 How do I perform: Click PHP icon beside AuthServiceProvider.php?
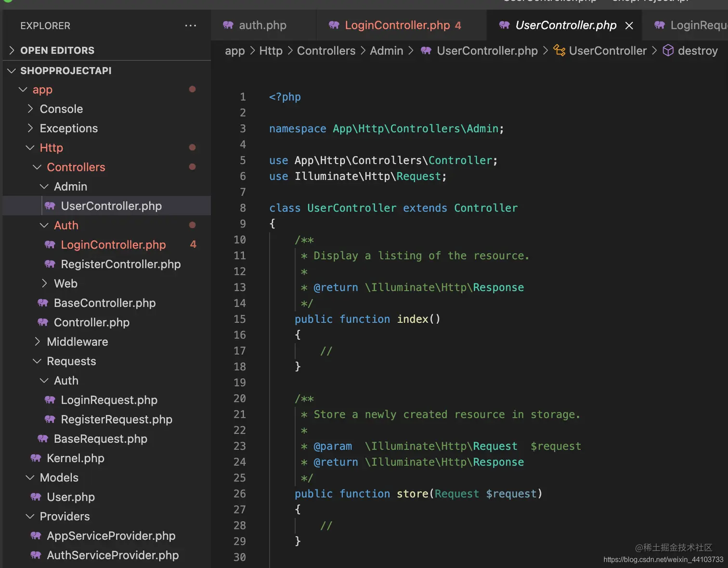pyautogui.click(x=36, y=555)
